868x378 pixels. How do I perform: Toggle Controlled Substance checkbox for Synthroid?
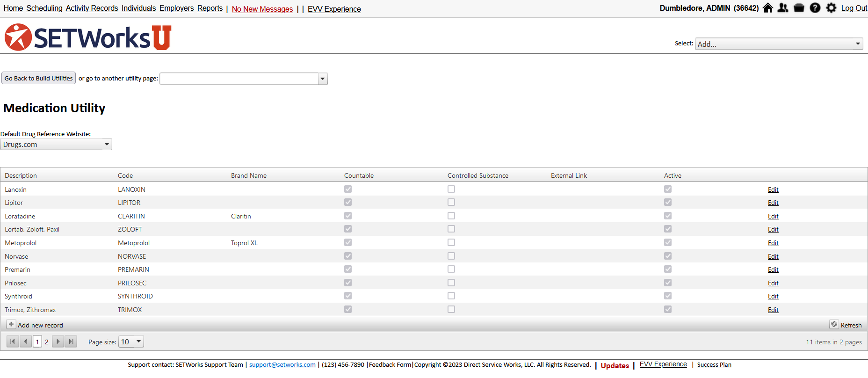coord(451,296)
